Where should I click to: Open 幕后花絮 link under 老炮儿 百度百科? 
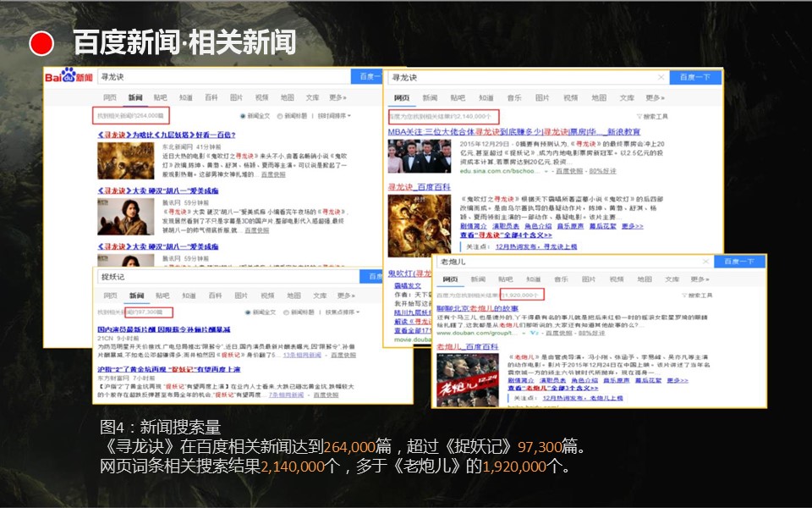pos(648,380)
